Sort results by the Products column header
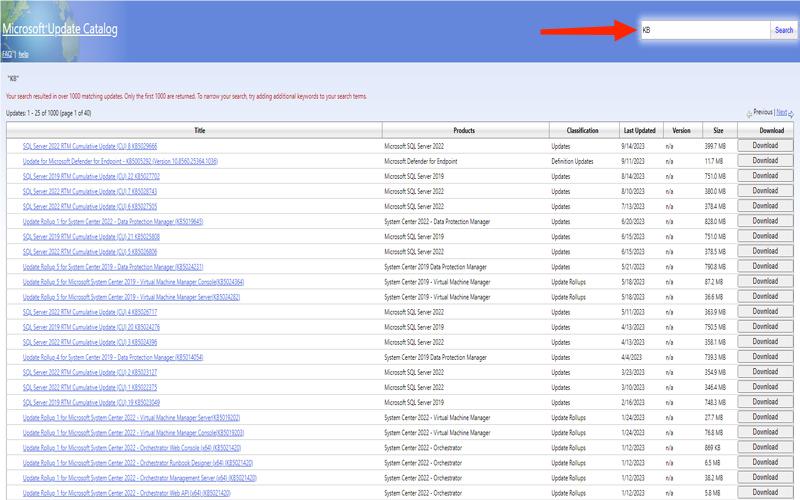The height and width of the screenshot is (500, 800). click(464, 131)
